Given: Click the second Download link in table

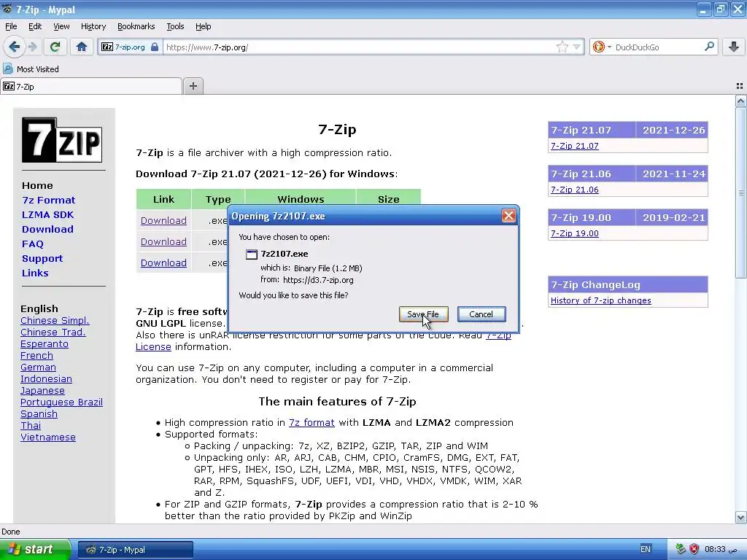Looking at the screenshot, I should coord(163,241).
